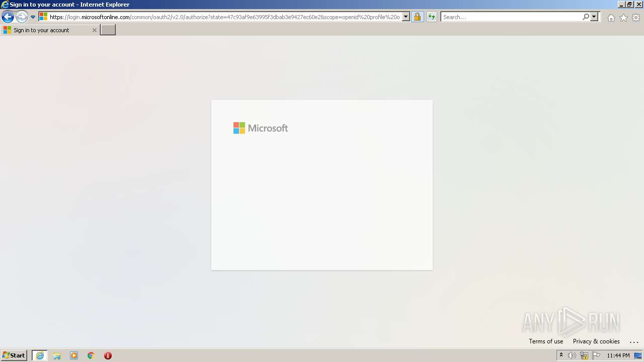Screen dimensions: 644x362
Task: Close the 'Sign in to your account' tab
Action: (94, 30)
